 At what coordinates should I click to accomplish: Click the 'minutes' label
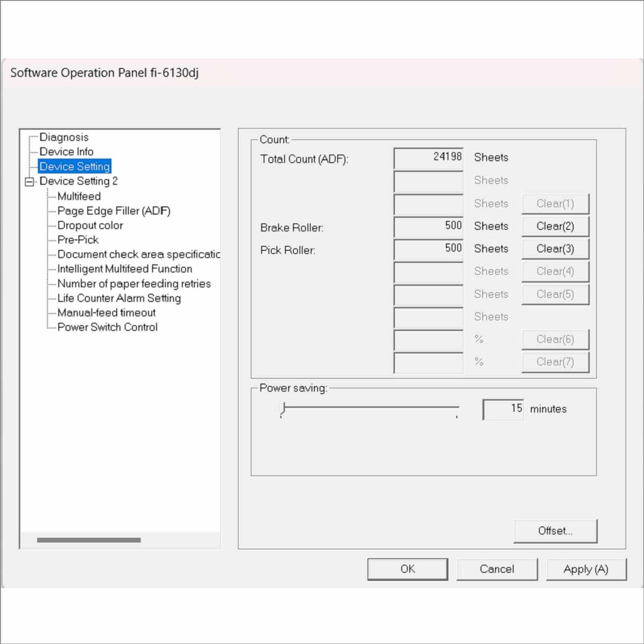pyautogui.click(x=548, y=409)
